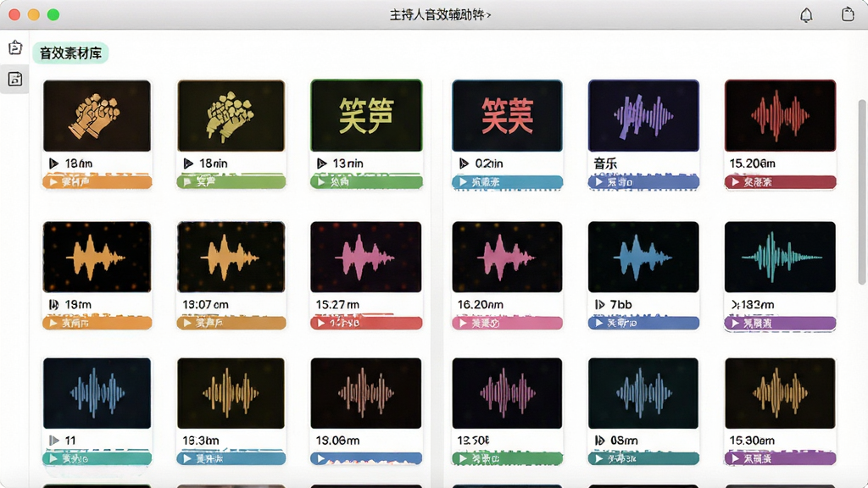The height and width of the screenshot is (488, 868).
Task: Click the green bar under 13.50 card
Action: (x=507, y=458)
